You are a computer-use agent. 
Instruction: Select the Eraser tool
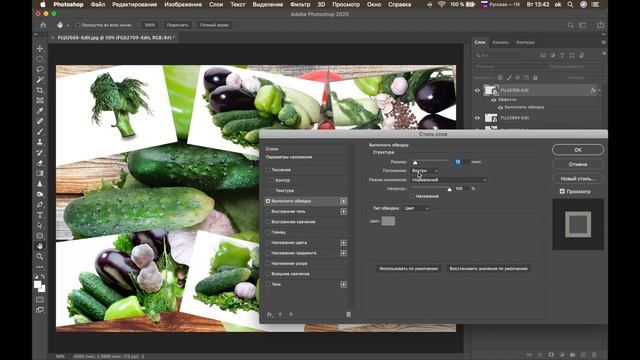pyautogui.click(x=40, y=163)
